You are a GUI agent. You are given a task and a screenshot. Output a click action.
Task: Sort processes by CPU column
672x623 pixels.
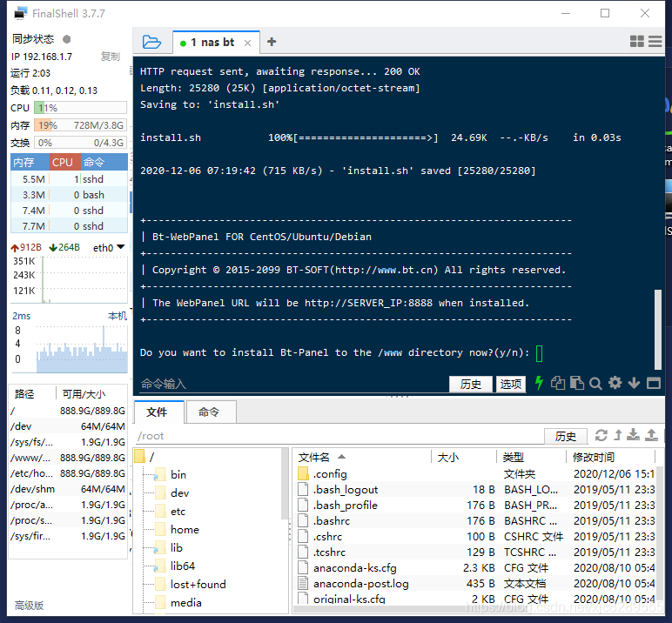pos(64,163)
